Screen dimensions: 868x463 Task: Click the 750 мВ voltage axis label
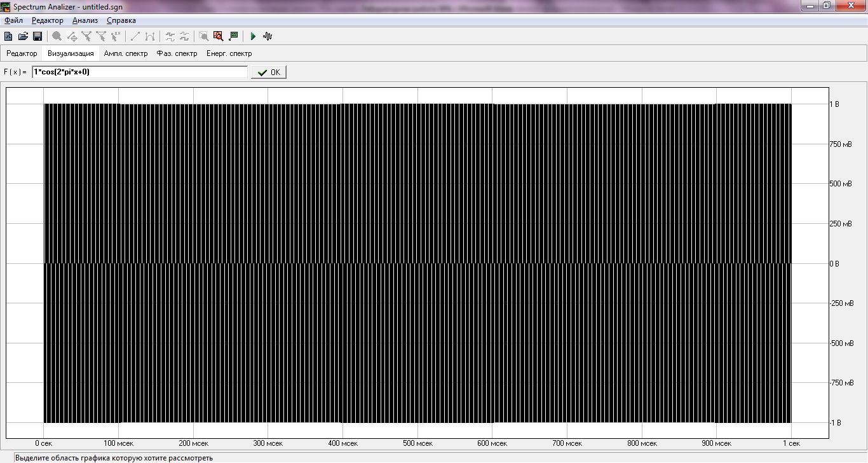point(842,144)
